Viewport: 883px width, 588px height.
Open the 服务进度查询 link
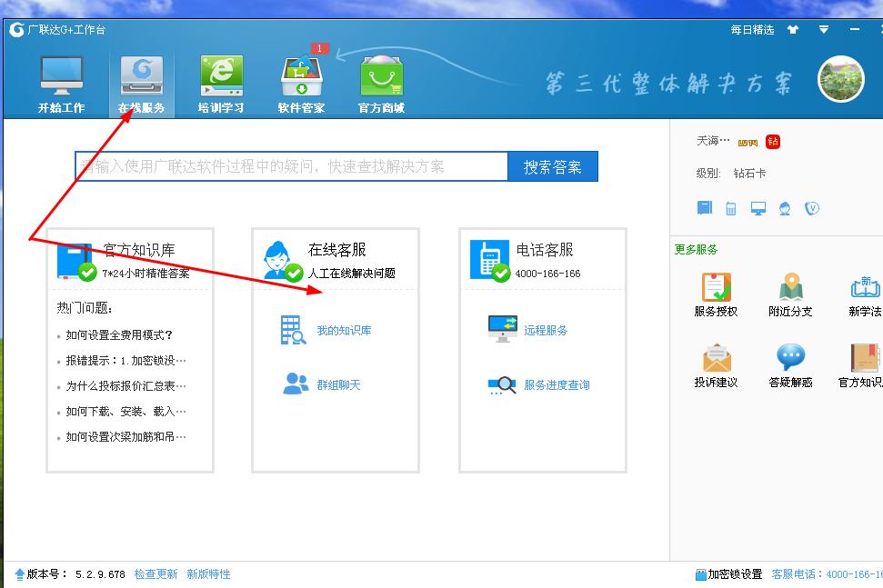point(557,384)
